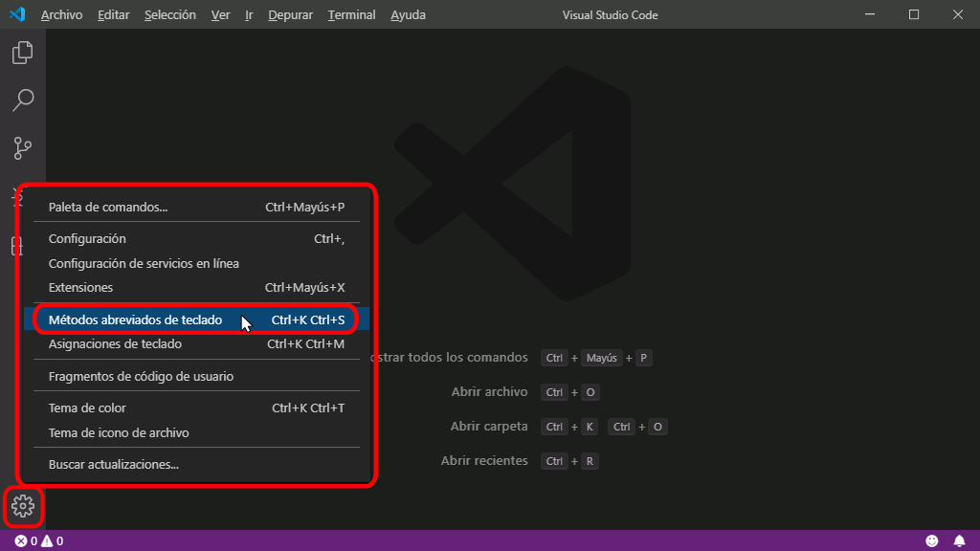Click the Manage gear icon
This screenshot has width=980, height=551.
[23, 506]
